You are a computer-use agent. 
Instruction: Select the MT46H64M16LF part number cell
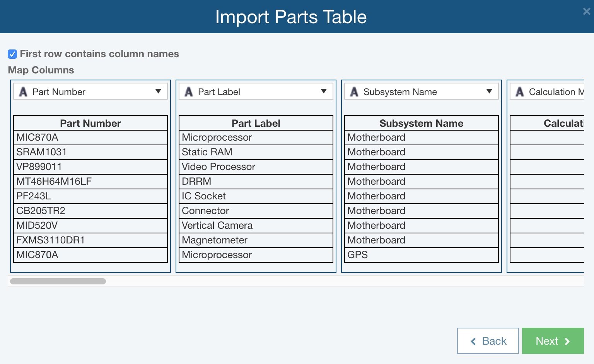(x=90, y=182)
